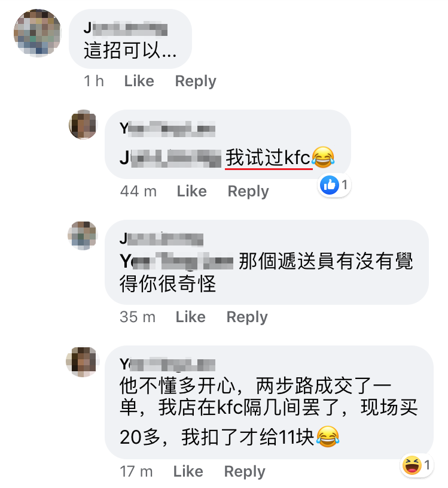
Task: Open avatar beside the 我试过kfc comment
Action: click(x=83, y=124)
